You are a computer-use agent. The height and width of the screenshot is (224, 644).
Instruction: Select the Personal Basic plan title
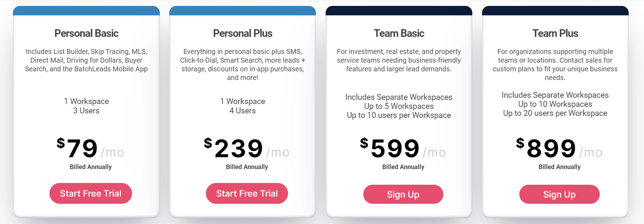86,33
